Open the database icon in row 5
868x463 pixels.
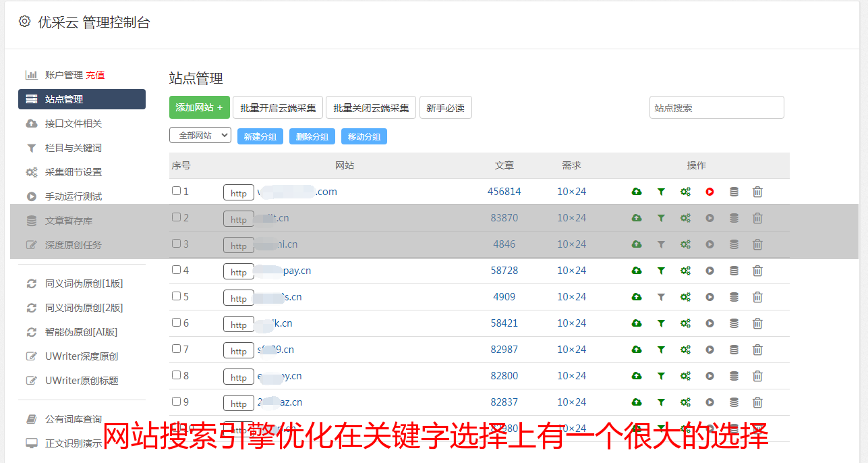coord(734,297)
